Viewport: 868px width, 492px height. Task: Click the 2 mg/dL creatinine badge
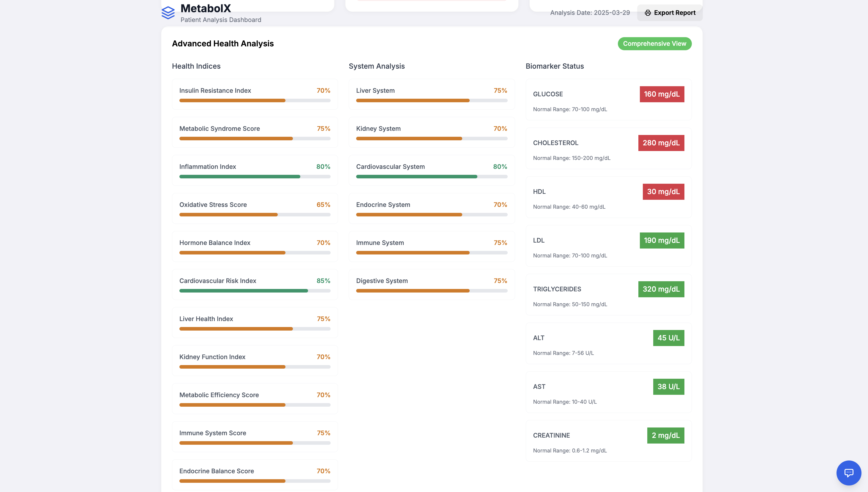(x=665, y=435)
